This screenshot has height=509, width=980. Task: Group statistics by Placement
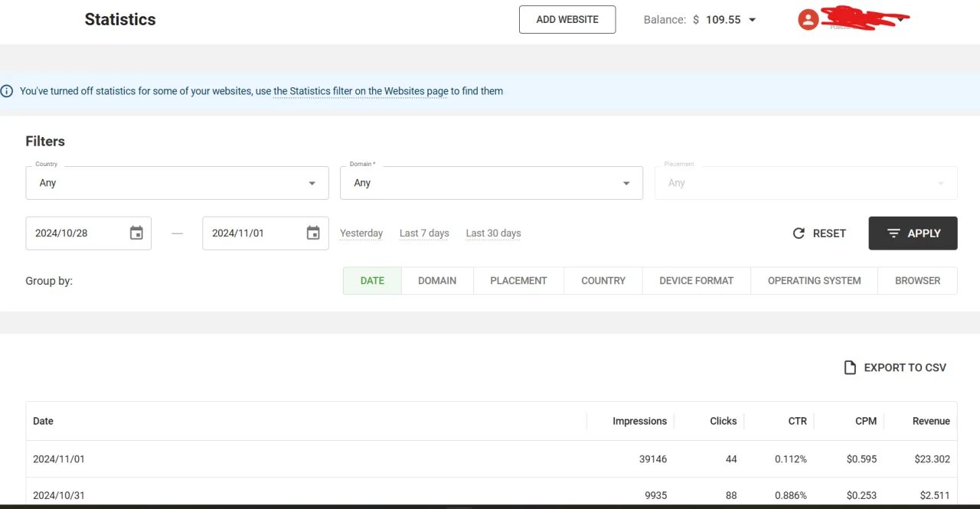tap(518, 280)
